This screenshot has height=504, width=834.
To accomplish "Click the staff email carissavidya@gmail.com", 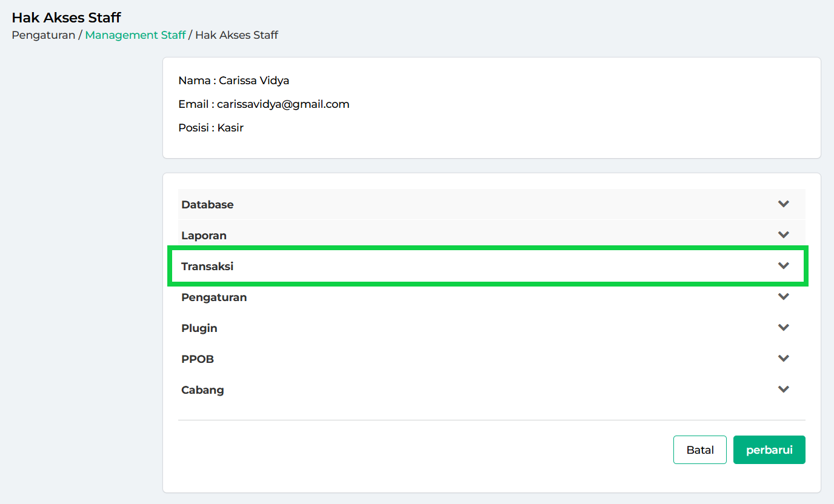I will coord(283,104).
